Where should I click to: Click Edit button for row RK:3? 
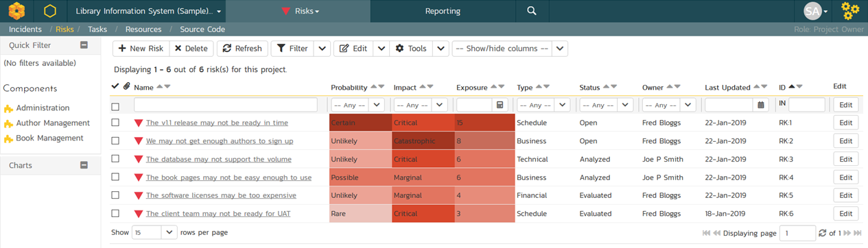click(845, 159)
